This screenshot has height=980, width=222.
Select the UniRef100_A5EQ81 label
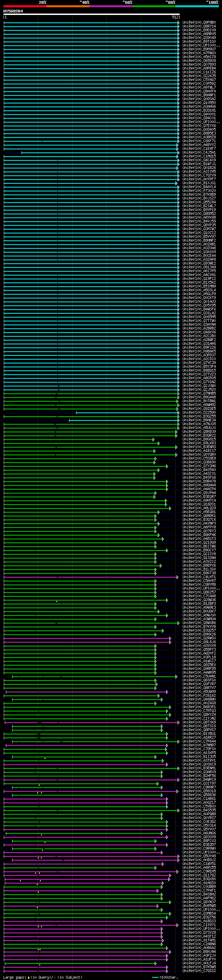pos(199,512)
